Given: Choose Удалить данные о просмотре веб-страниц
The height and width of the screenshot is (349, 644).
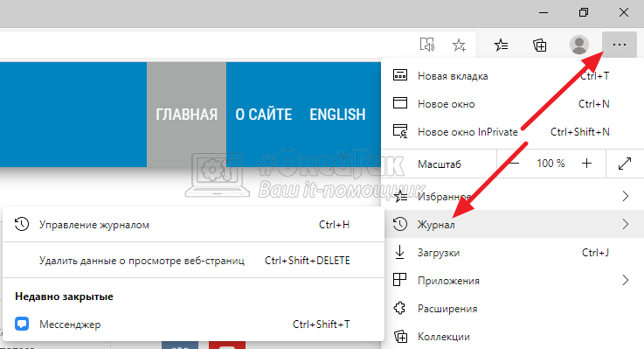Looking at the screenshot, I should [193, 260].
